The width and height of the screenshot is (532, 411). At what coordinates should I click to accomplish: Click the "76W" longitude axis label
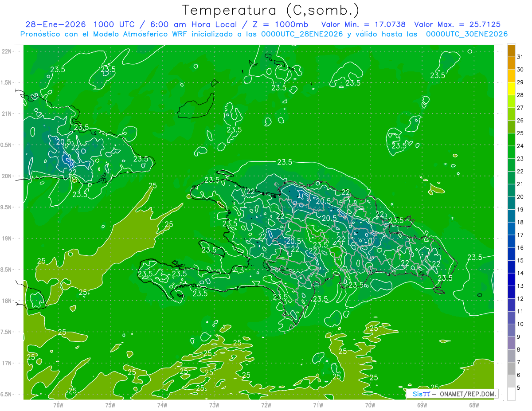point(59,405)
